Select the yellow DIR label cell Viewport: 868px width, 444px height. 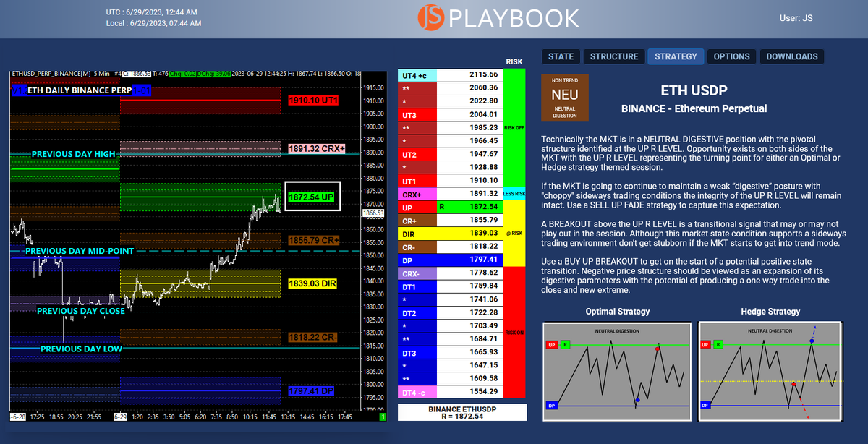point(418,233)
